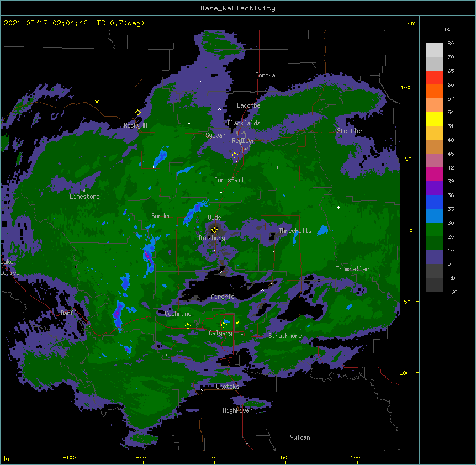Select the yellow diamond marker below RedDeer
476x465 pixels.
[x=235, y=155]
